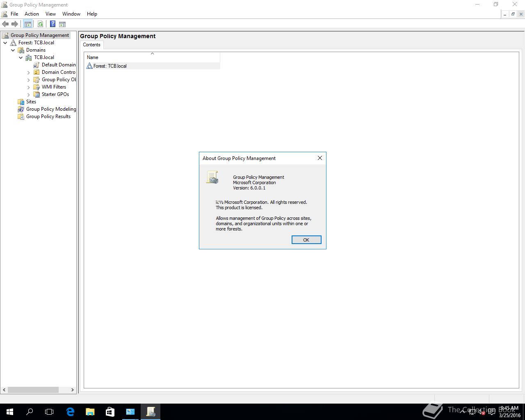Viewport: 525px width, 420px height.
Task: Click Group Policy Management taskbar button
Action: [151, 412]
